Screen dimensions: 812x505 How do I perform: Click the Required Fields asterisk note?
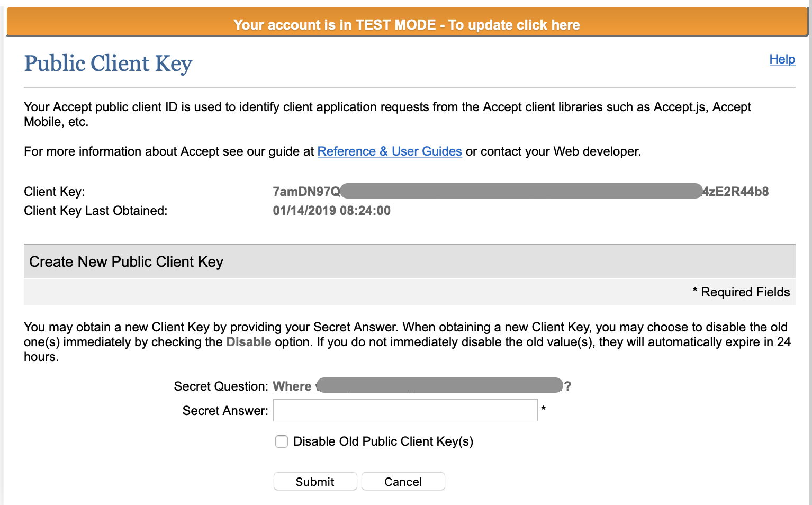(x=741, y=292)
